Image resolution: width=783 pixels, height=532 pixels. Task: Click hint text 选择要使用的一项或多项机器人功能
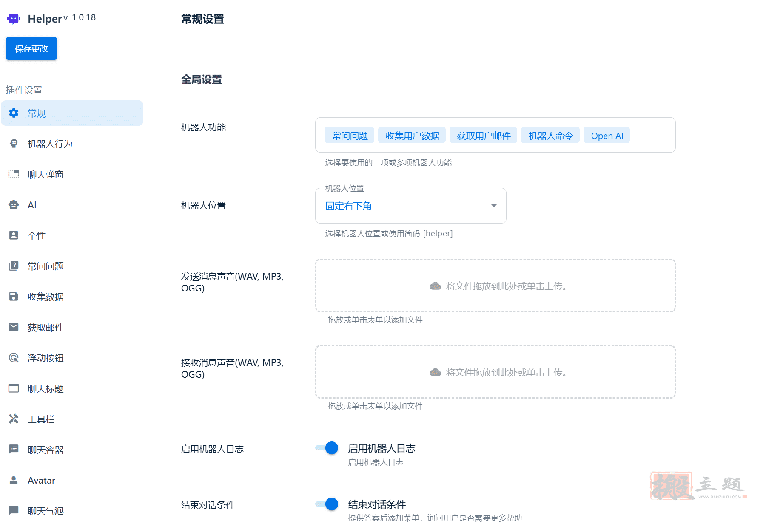[388, 163]
